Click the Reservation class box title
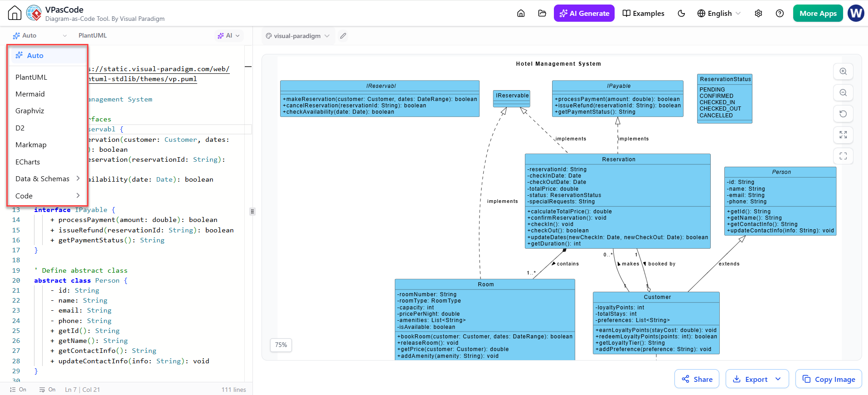Image resolution: width=868 pixels, height=395 pixels. coord(618,159)
